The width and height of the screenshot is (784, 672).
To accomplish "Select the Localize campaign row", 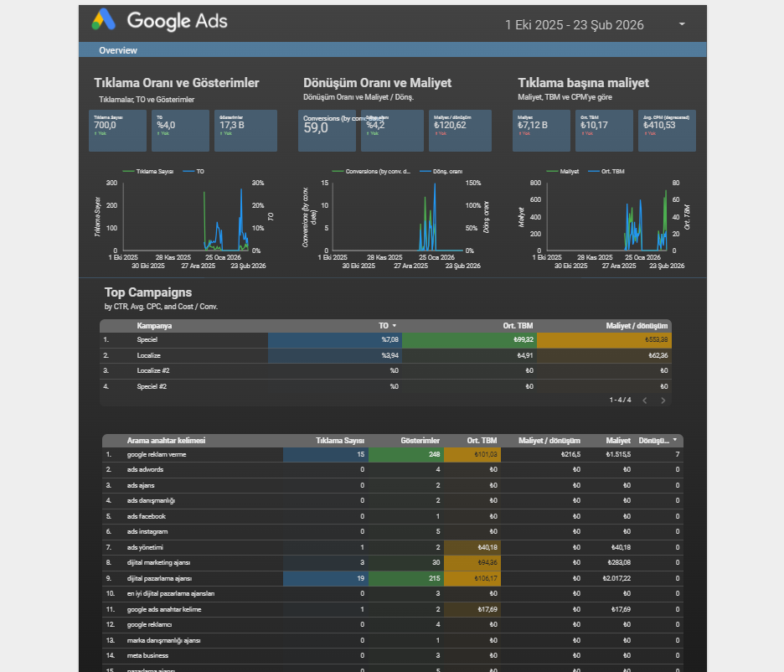I will (x=148, y=355).
